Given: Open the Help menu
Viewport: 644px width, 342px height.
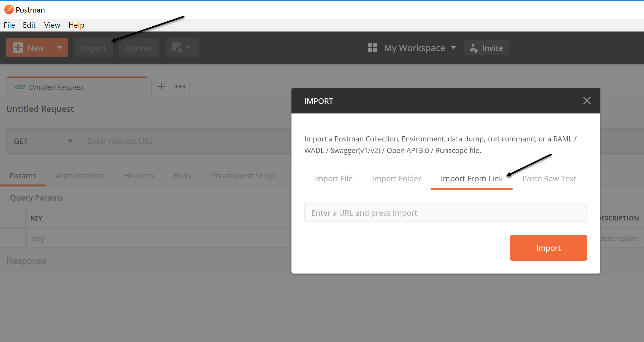Looking at the screenshot, I should coord(76,25).
